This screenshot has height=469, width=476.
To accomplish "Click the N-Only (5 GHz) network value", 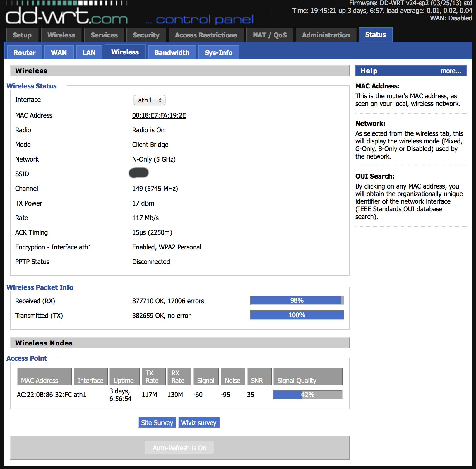I will click(x=154, y=159).
